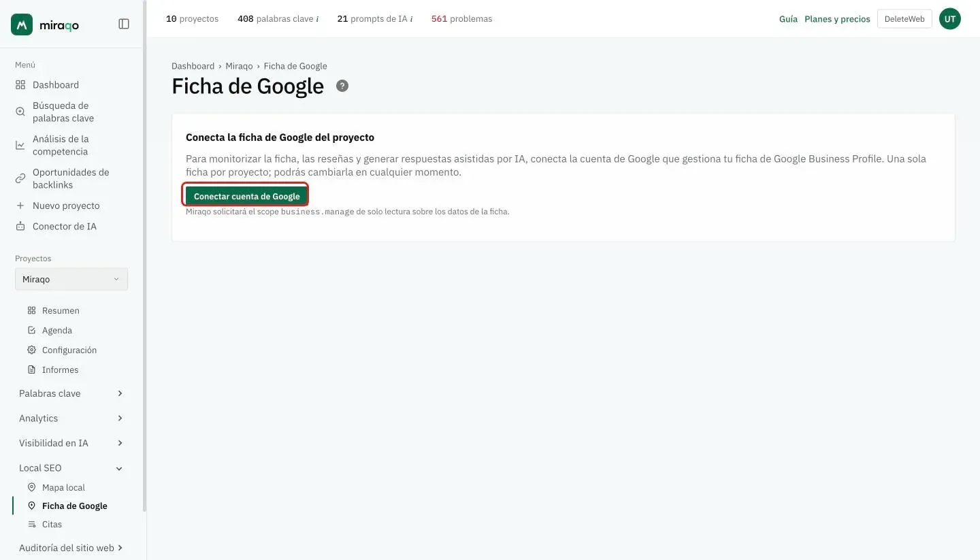The width and height of the screenshot is (980, 560).
Task: Click the Configuración label in project menu
Action: (69, 350)
